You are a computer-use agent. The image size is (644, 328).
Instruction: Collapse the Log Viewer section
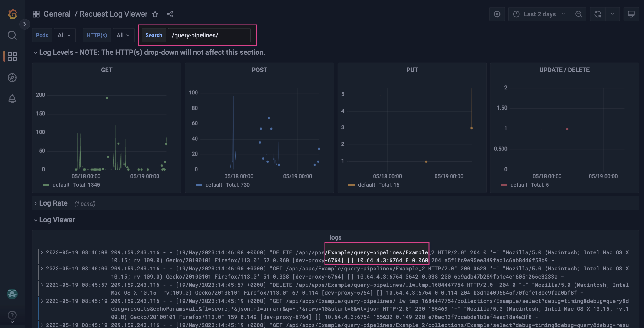(x=57, y=220)
